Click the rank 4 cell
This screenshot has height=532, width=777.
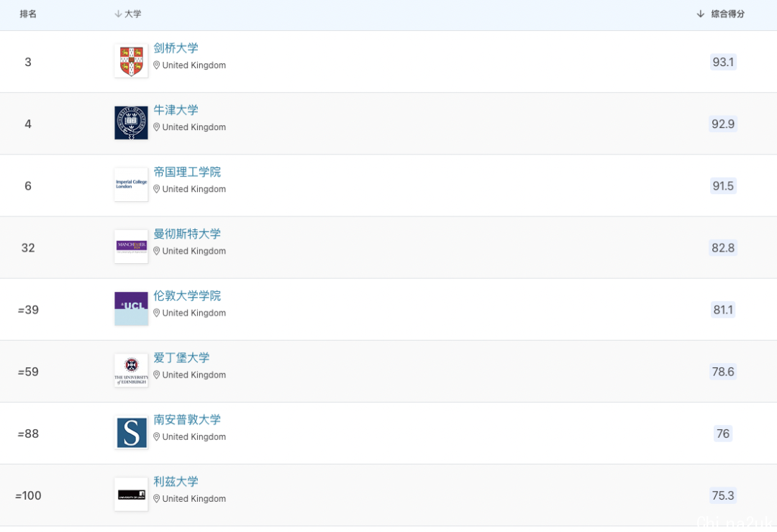(x=28, y=124)
